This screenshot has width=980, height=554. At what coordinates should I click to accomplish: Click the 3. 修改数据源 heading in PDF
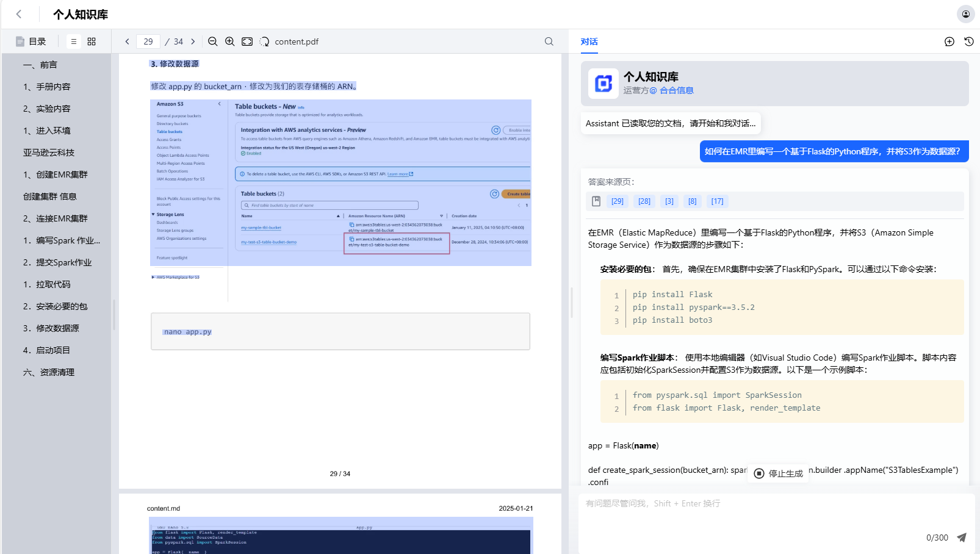point(175,63)
